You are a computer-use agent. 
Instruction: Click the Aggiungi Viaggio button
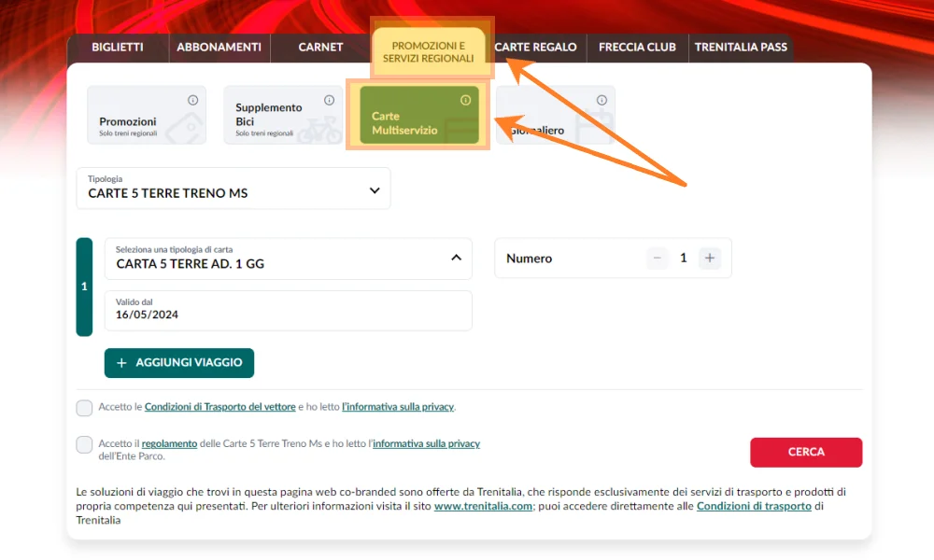[x=179, y=363]
